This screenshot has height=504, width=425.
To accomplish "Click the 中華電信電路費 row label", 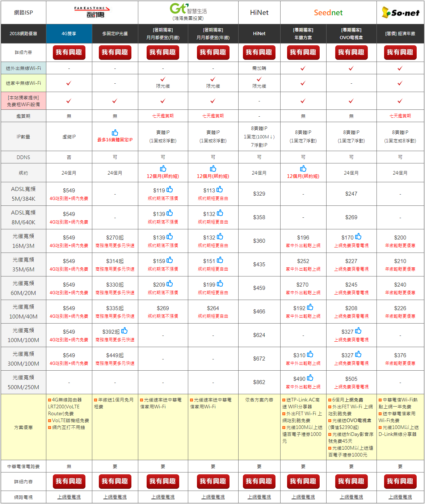I will [x=23, y=466].
